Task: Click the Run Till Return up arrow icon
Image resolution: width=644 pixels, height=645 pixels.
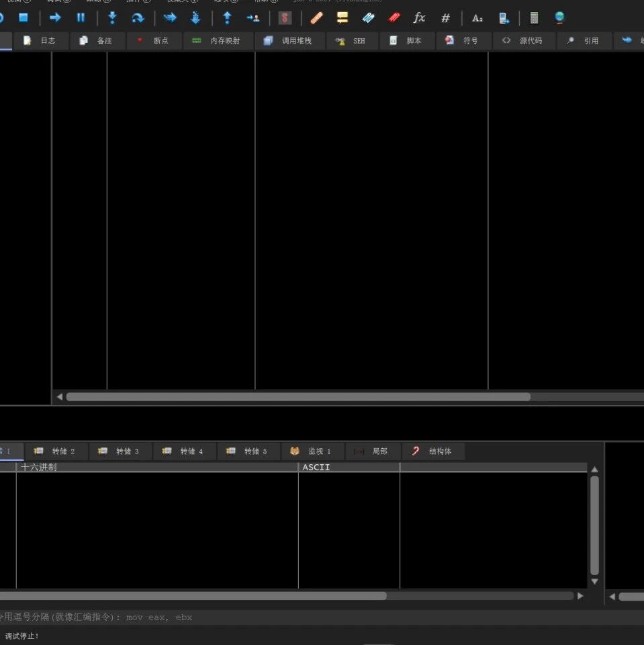Action: [227, 17]
